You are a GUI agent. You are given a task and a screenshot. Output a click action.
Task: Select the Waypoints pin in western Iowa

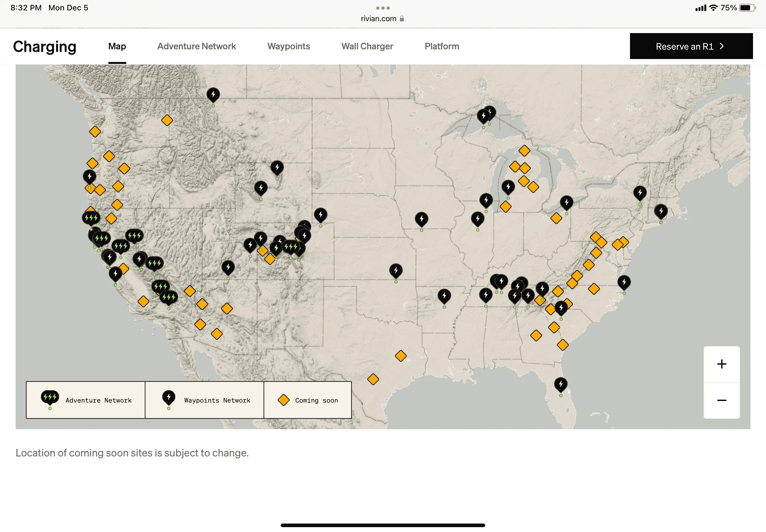coord(422,219)
